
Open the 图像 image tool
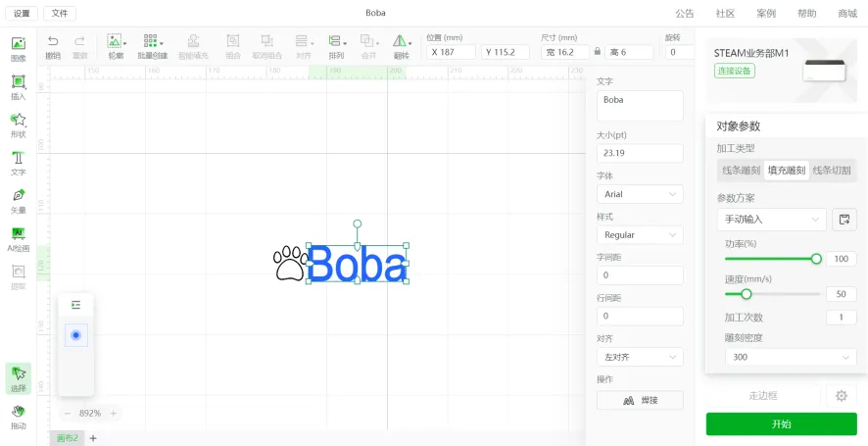point(19,48)
